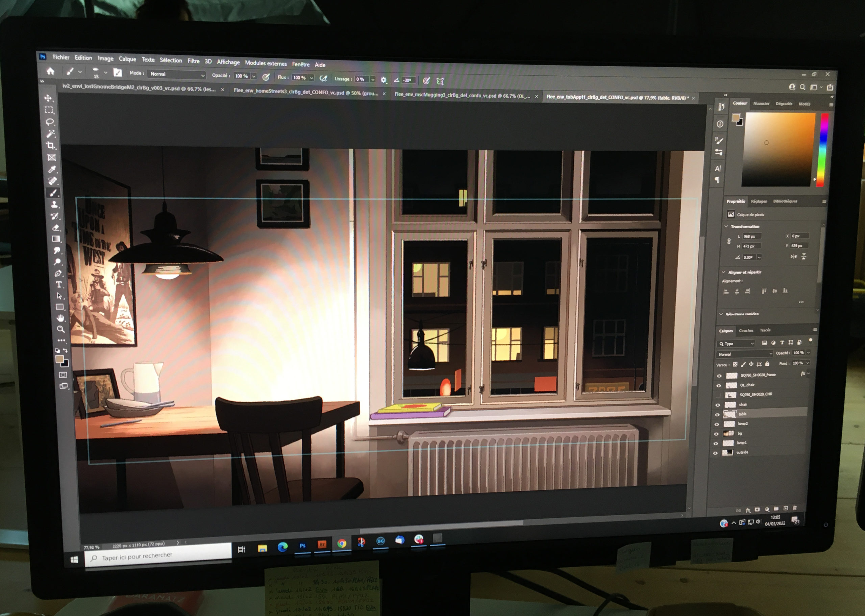This screenshot has width=865, height=616.
Task: Pick the Eyedropper tool
Action: (x=52, y=169)
